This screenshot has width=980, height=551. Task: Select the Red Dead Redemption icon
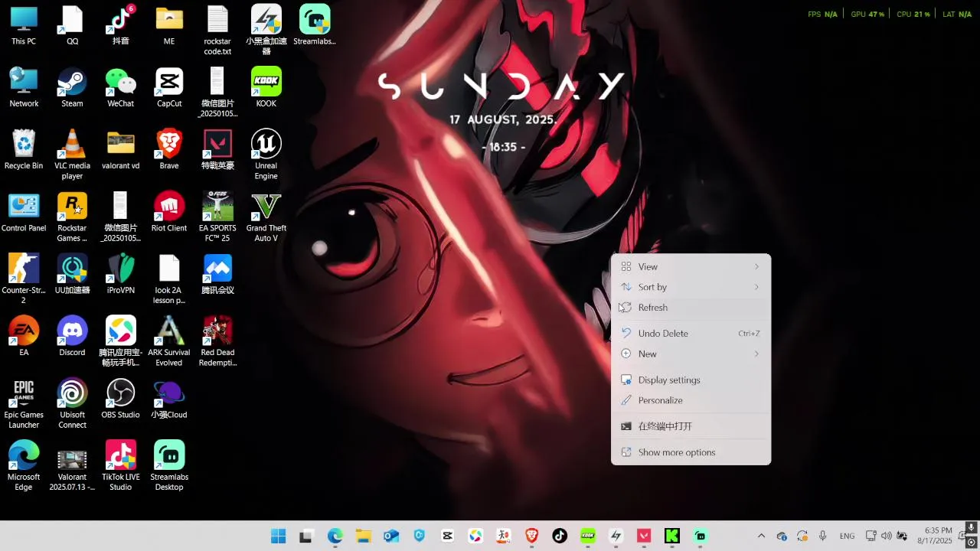click(217, 341)
